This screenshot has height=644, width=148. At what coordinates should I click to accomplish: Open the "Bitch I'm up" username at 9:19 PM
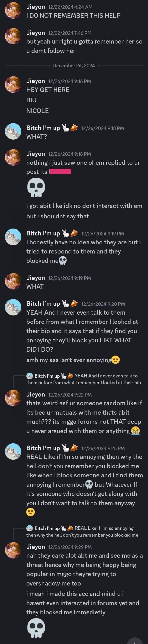43,233
